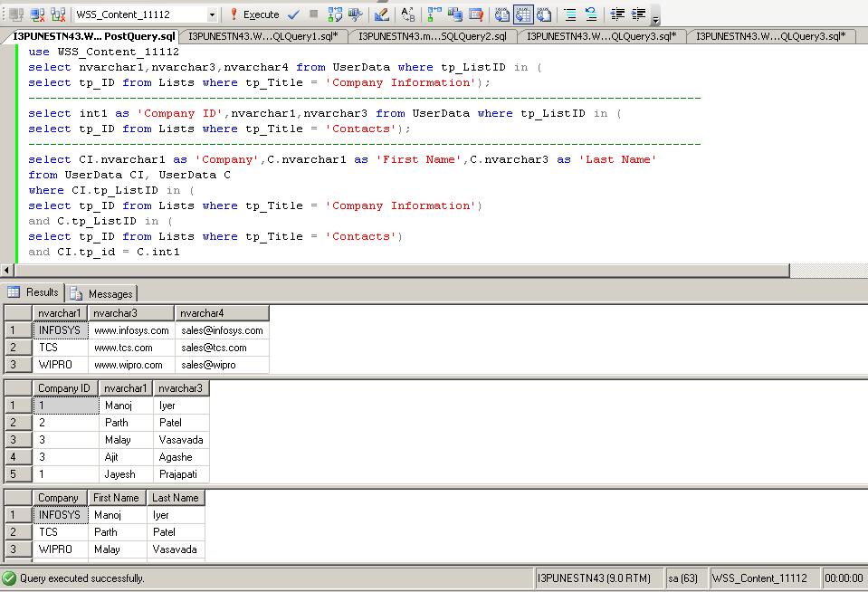The image size is (868, 592).
Task: Toggle Include Client Statistics
Action: tap(455, 14)
